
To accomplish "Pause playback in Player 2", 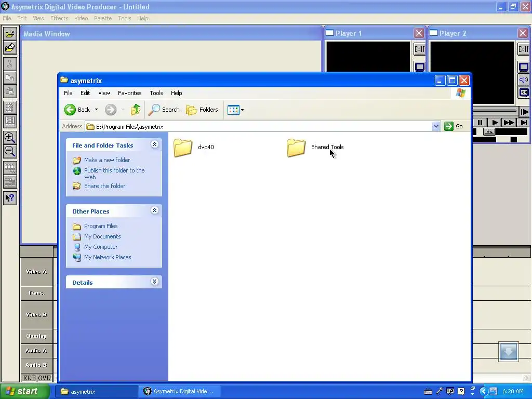I will click(480, 123).
